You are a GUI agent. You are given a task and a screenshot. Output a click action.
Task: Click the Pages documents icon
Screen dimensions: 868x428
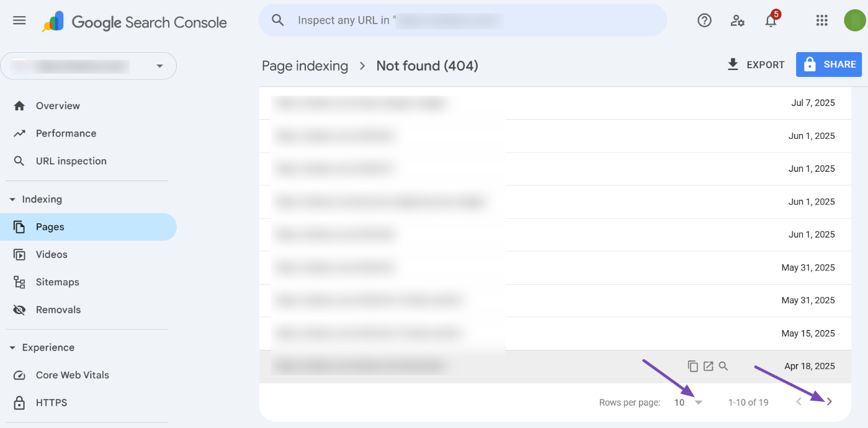coord(19,227)
